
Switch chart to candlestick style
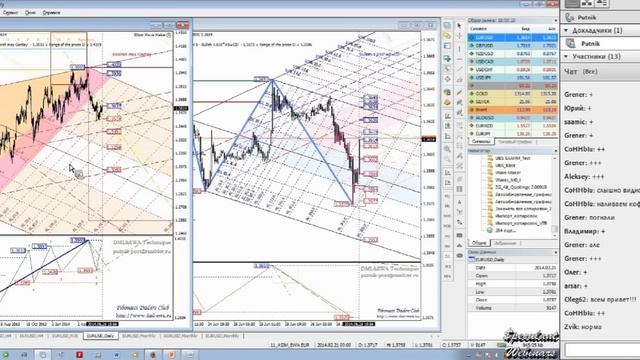pyautogui.click(x=447, y=126)
